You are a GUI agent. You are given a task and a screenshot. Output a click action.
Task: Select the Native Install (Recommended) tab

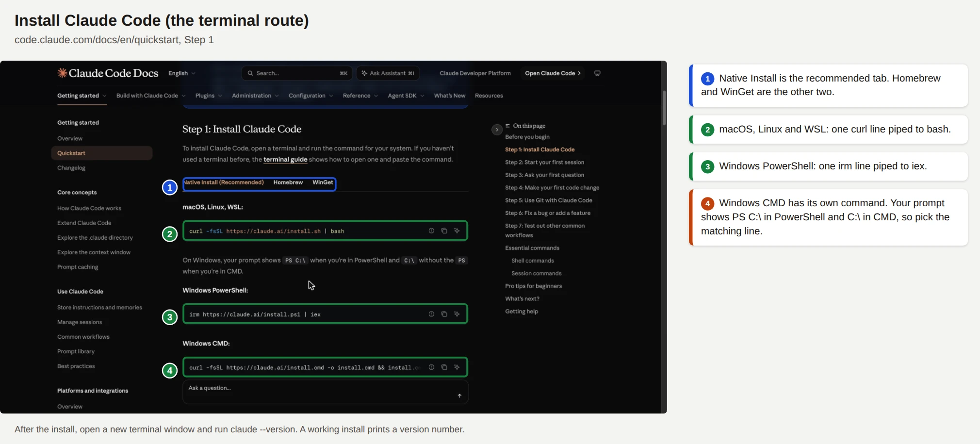(x=224, y=182)
